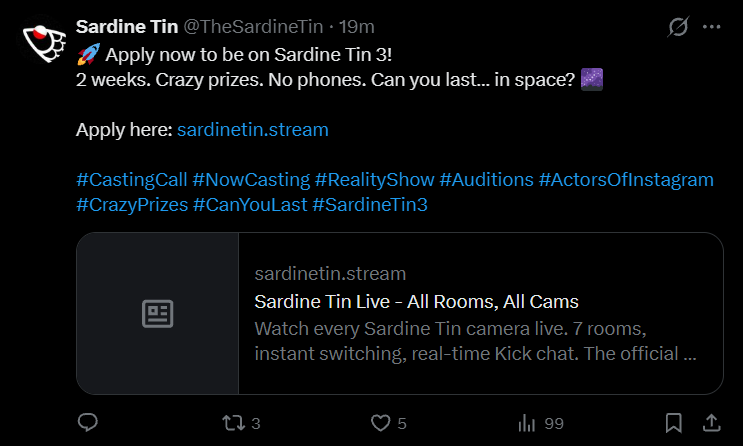View post analytics bar chart icon
Screen dimensions: 743x446
[526, 423]
